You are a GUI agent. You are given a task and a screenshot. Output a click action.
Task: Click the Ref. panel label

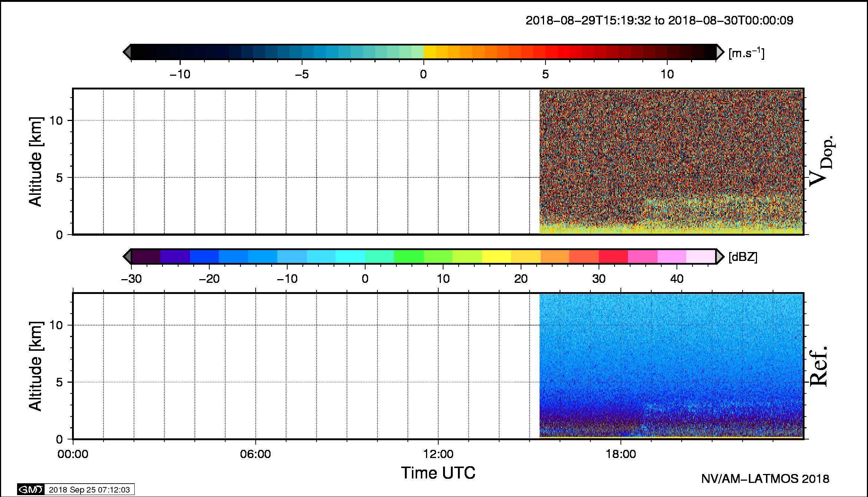819,367
